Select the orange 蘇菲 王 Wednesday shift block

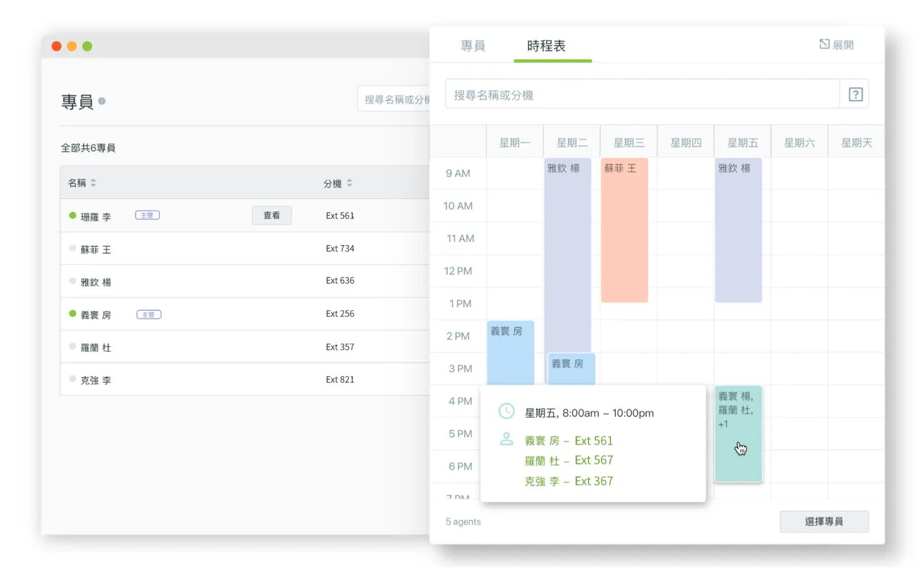[x=624, y=231]
